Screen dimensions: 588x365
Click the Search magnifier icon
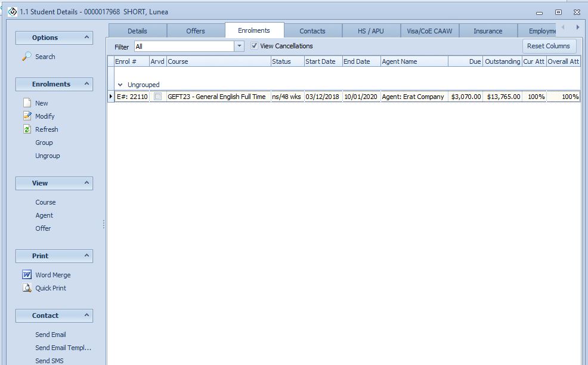[27, 57]
